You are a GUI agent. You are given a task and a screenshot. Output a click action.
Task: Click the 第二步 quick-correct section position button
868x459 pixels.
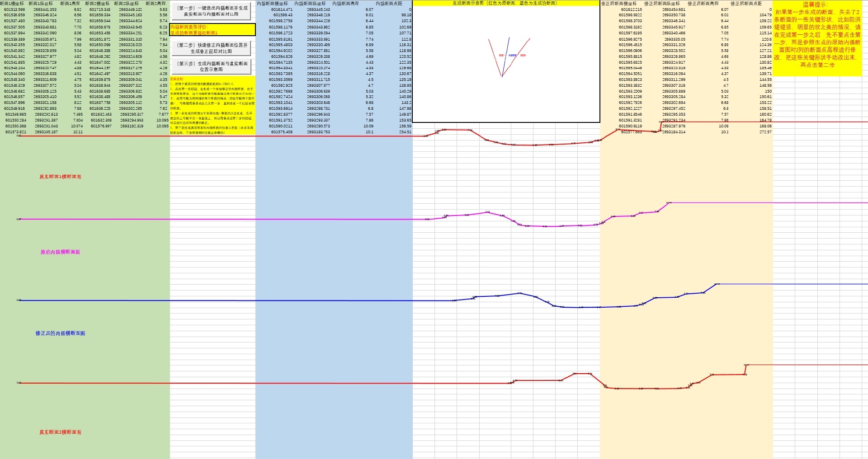[x=212, y=48]
